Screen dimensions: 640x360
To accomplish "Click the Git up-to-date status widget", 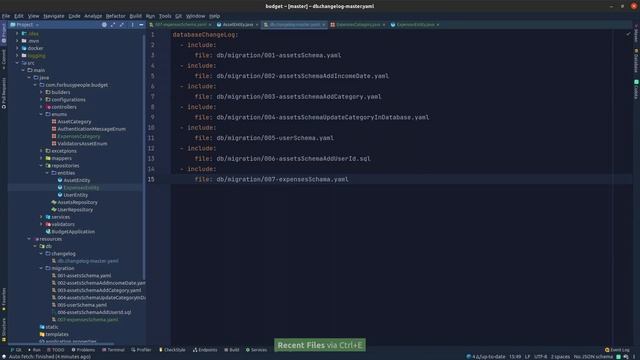I will [486, 357].
